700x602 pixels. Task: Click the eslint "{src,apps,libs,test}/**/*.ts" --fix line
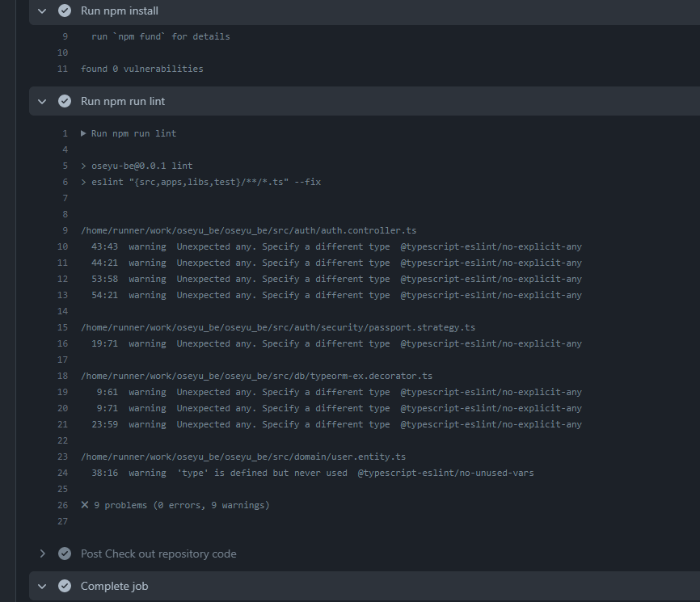coord(201,182)
